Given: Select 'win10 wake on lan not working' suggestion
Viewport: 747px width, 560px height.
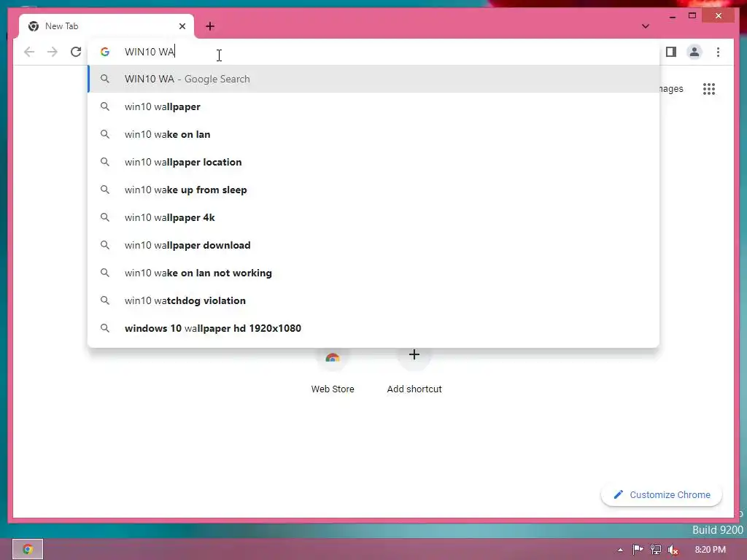Looking at the screenshot, I should click(x=373, y=273).
